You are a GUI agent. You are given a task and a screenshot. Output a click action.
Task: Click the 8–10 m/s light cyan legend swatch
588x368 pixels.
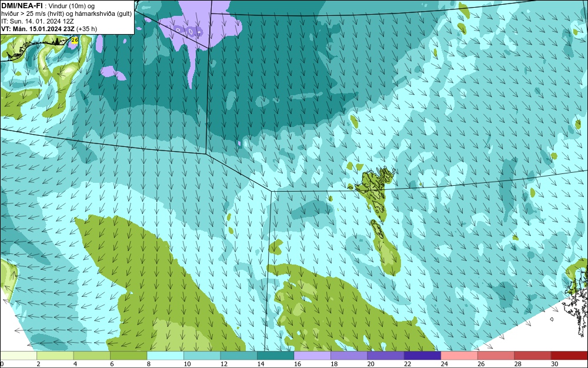coord(165,355)
